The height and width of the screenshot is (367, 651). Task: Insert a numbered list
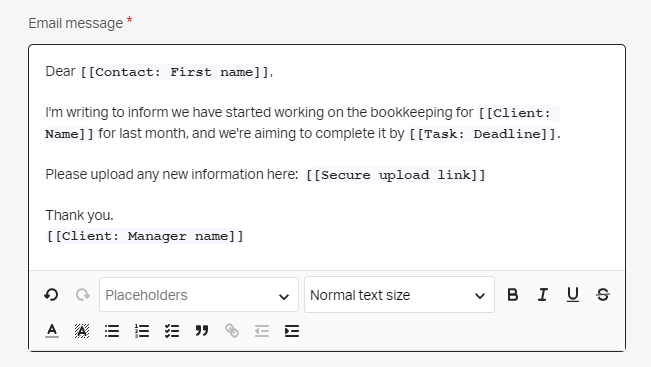142,331
